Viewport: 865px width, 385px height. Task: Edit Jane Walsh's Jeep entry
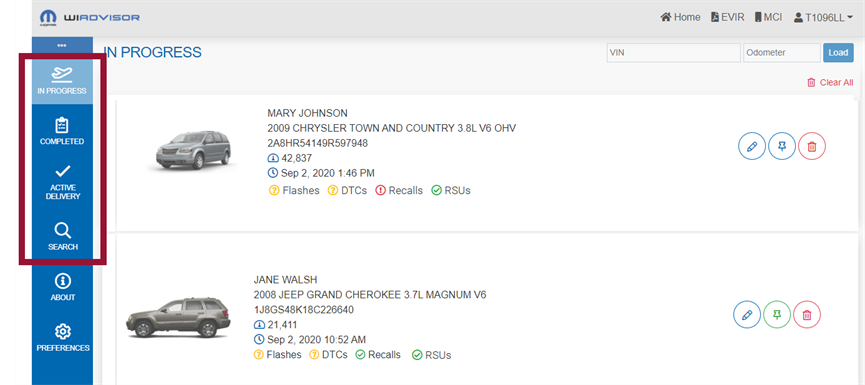click(747, 314)
